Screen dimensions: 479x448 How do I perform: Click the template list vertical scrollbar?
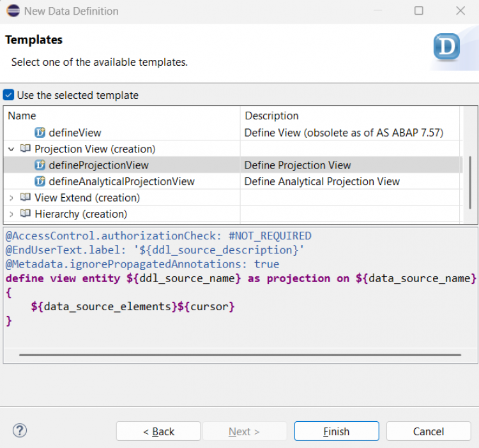(470, 182)
